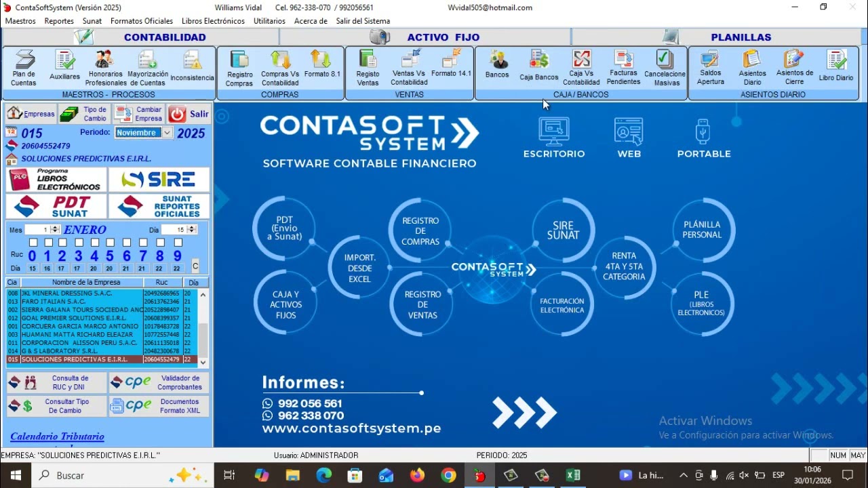The image size is (868, 488).
Task: Open Ventas Vs Contabilidad
Action: pos(409,68)
